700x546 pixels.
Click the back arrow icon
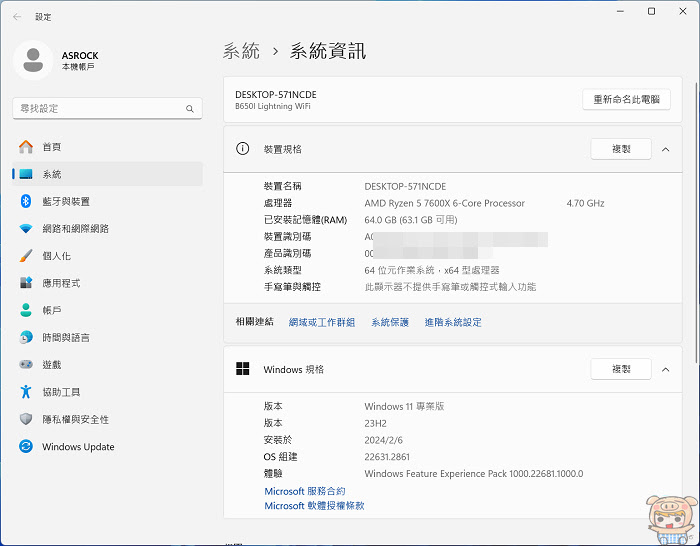(17, 17)
